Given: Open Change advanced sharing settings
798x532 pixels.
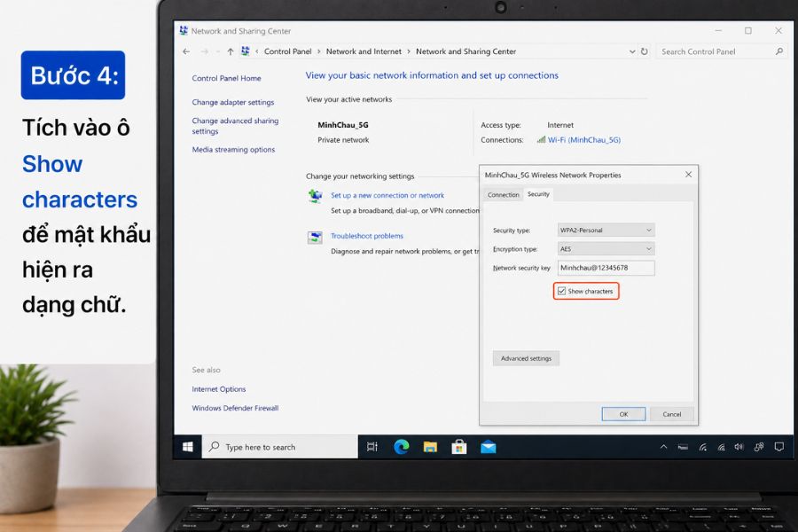Looking at the screenshot, I should pyautogui.click(x=235, y=126).
